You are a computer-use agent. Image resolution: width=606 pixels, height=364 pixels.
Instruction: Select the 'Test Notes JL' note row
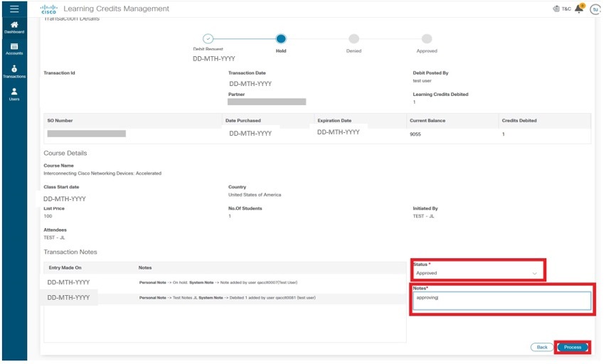(x=225, y=298)
